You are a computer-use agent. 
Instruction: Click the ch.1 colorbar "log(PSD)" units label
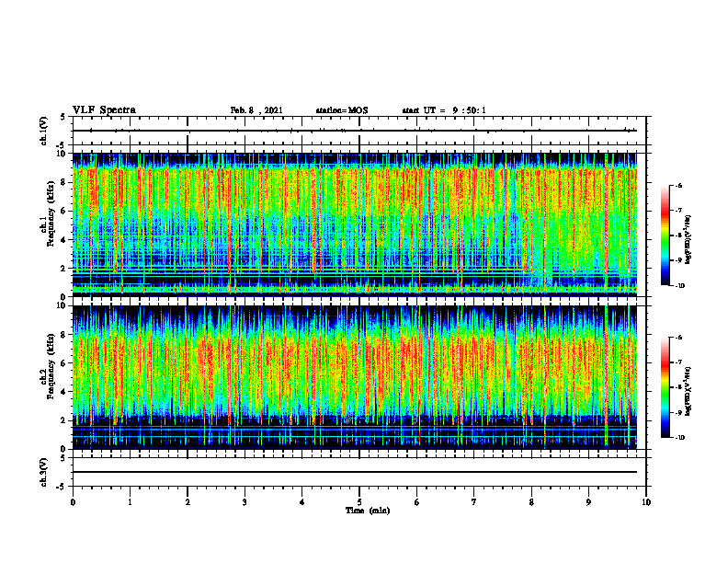tap(688, 240)
